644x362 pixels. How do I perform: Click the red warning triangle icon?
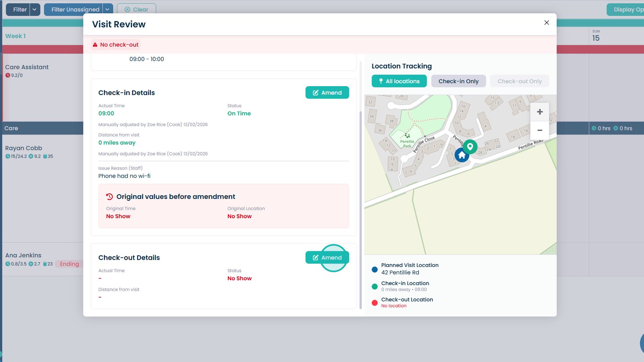[95, 45]
